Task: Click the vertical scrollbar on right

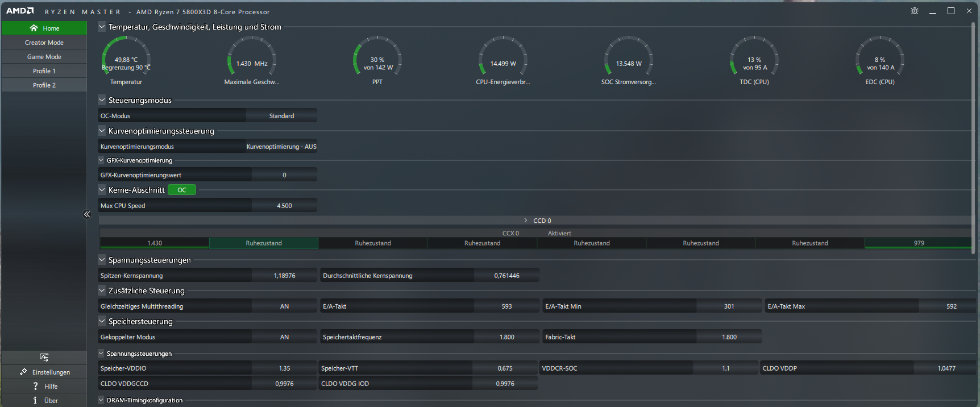Action: coord(973,138)
